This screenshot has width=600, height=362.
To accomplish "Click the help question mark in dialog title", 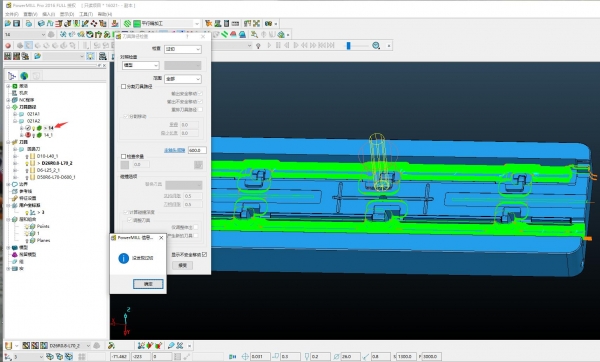I will [x=187, y=36].
